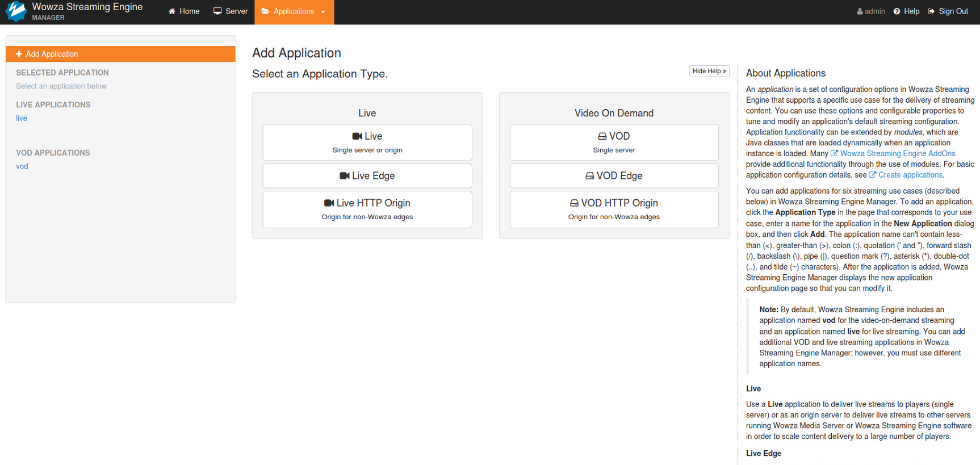980x465 pixels.
Task: Choose the VOD Single server application type
Action: click(614, 143)
